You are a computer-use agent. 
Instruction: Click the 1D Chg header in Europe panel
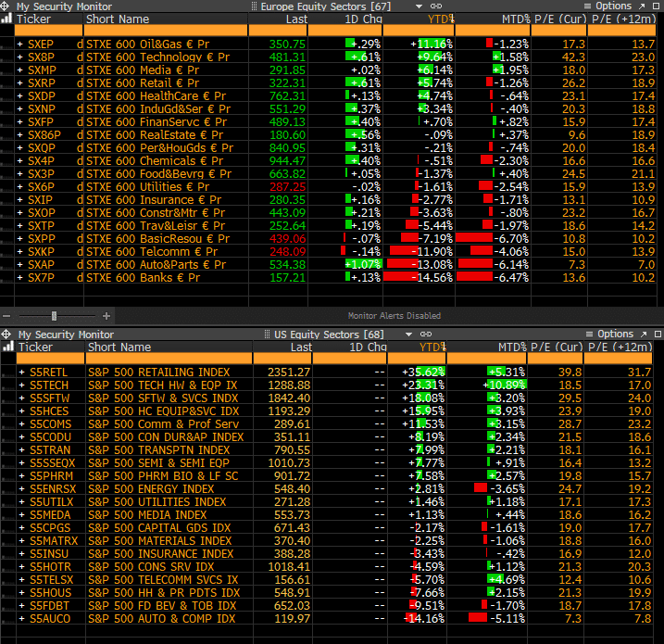click(363, 19)
